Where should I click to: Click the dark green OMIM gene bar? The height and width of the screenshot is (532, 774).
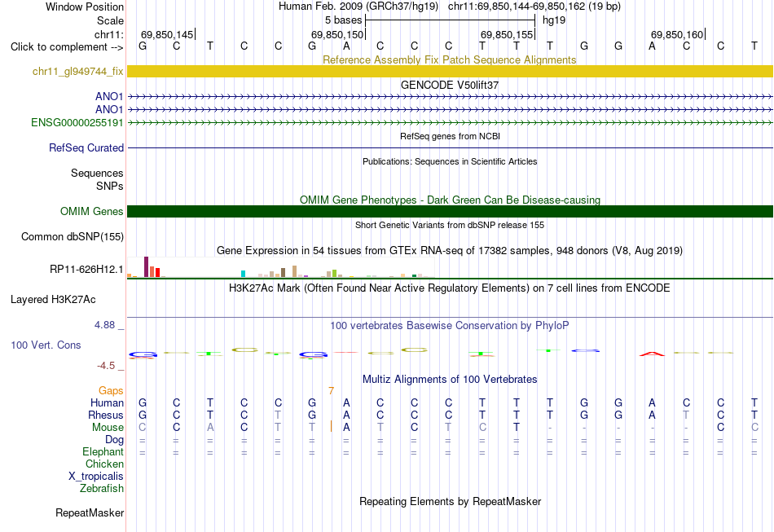[450, 211]
